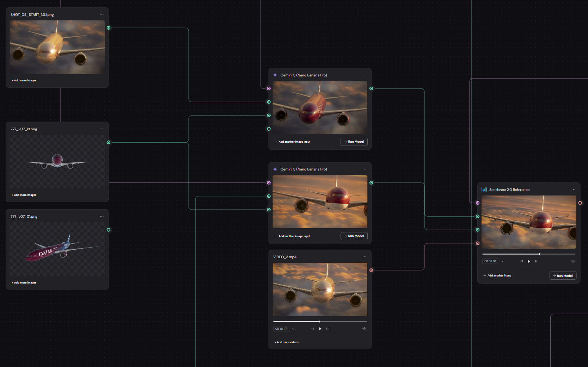Run the Seedance 2.0 Reference model

click(x=563, y=276)
